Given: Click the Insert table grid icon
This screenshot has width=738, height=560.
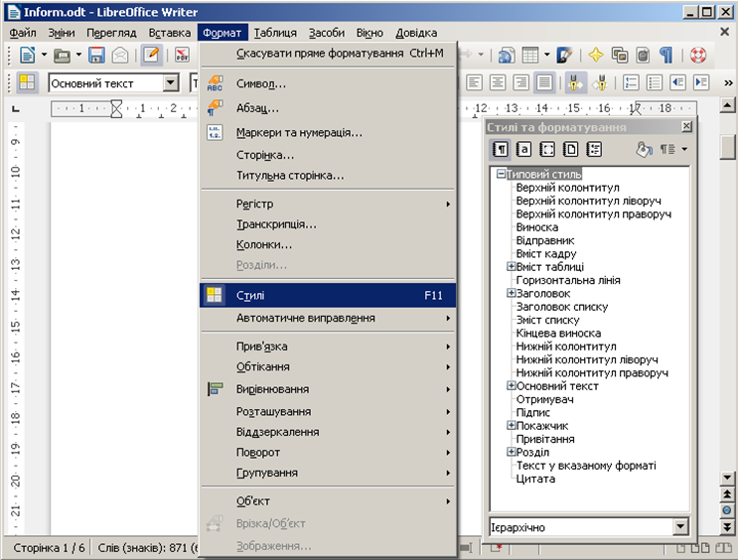Looking at the screenshot, I should (530, 55).
